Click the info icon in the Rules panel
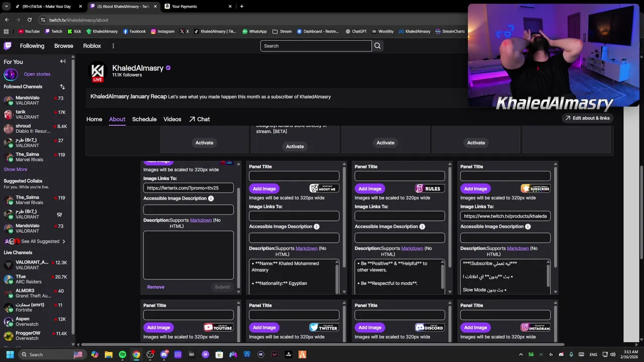 click(422, 227)
